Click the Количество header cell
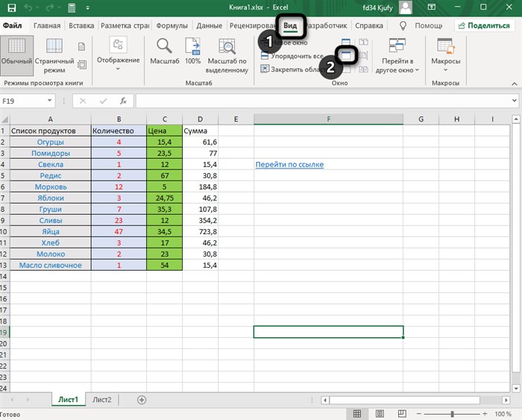This screenshot has width=522, height=420. coord(119,131)
